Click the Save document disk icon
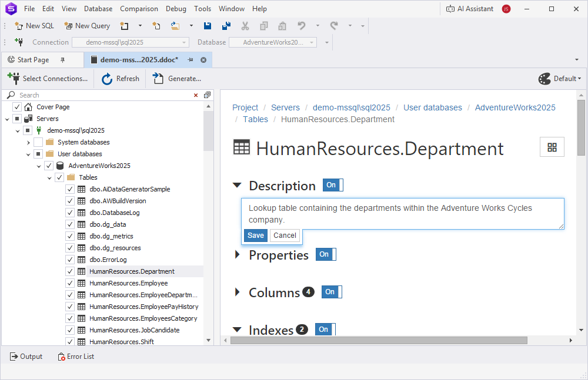This screenshot has width=588, height=380. [208, 26]
